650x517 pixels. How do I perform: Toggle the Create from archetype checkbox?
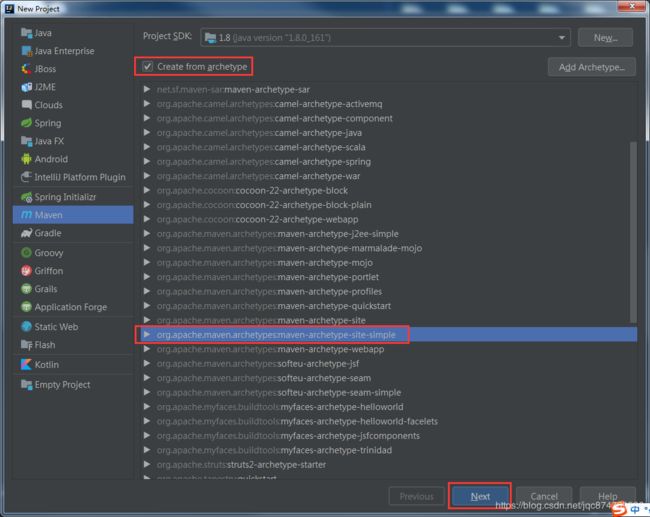click(148, 66)
